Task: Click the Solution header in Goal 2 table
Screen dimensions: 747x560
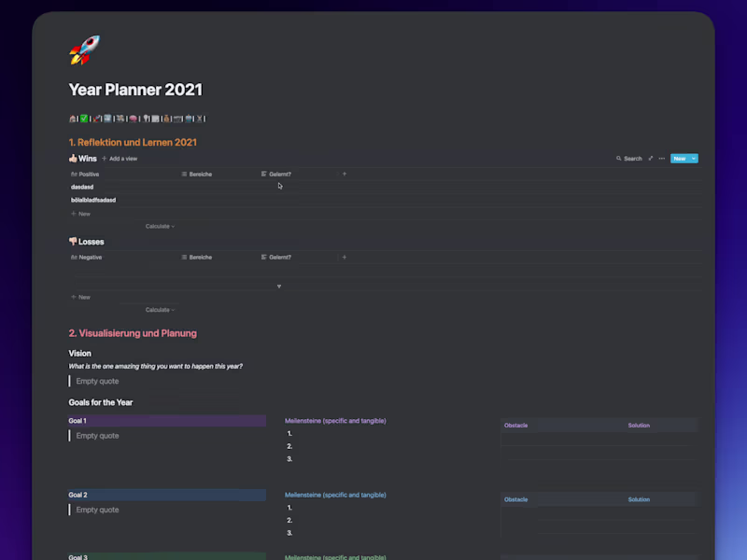Action: pyautogui.click(x=639, y=499)
